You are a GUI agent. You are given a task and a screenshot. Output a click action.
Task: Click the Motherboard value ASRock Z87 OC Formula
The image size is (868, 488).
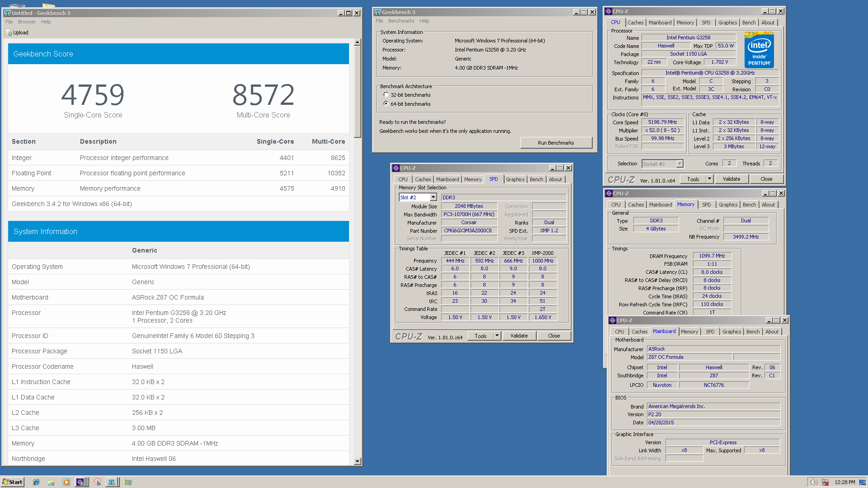(168, 297)
